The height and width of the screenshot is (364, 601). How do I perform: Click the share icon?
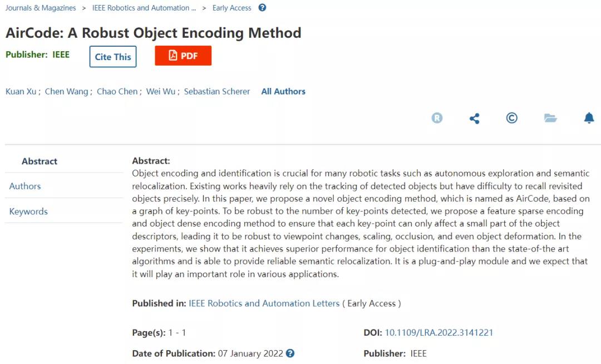click(x=475, y=119)
